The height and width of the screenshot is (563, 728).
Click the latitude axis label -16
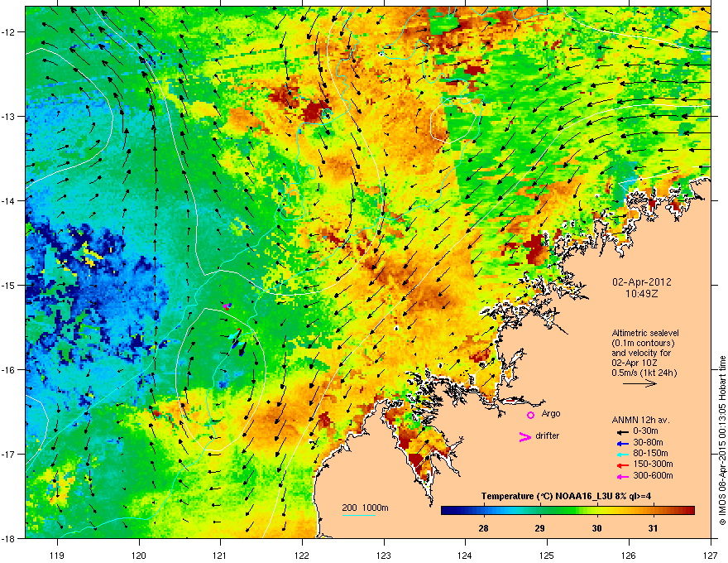[8, 370]
